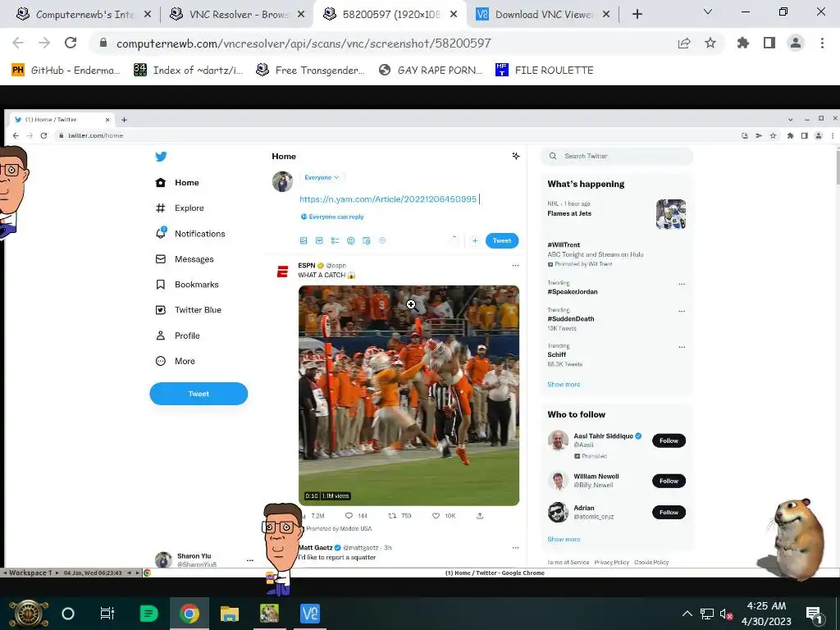Viewport: 840px width, 630px height.
Task: Open FILE ROULETTE bookmark
Action: [x=545, y=71]
